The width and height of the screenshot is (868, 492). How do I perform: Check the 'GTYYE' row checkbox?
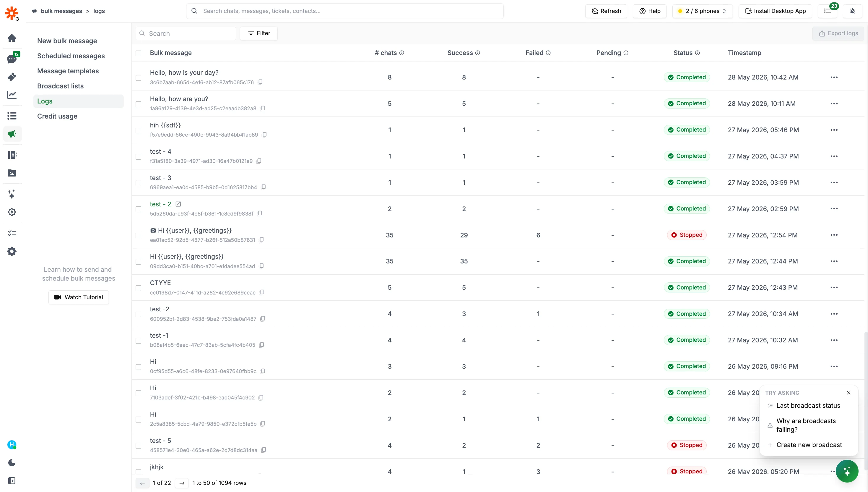139,288
